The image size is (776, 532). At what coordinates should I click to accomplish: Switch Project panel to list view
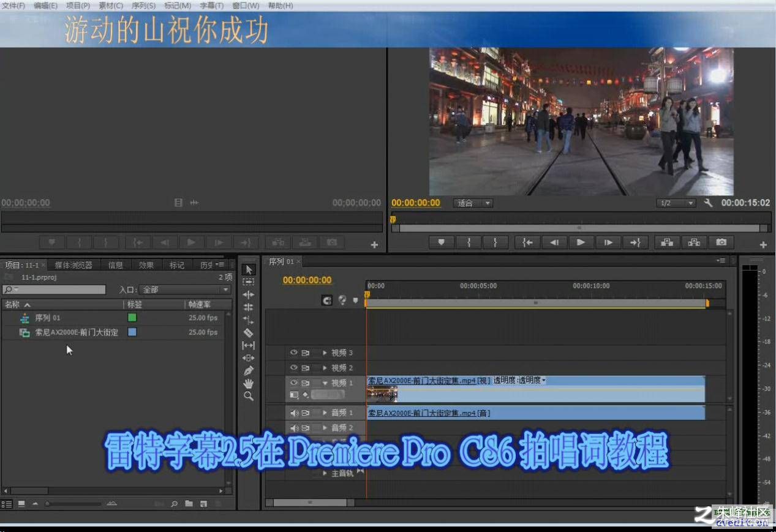point(7,504)
